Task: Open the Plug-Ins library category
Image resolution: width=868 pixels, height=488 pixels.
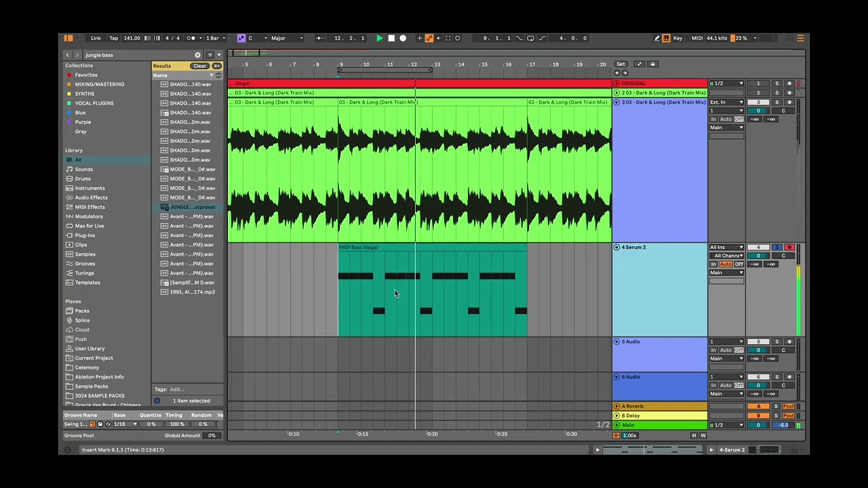Action: (85, 236)
